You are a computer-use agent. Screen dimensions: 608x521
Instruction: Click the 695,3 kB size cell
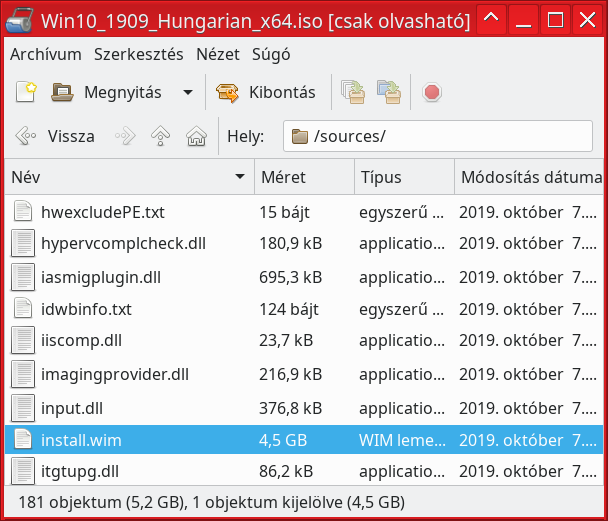[290, 278]
